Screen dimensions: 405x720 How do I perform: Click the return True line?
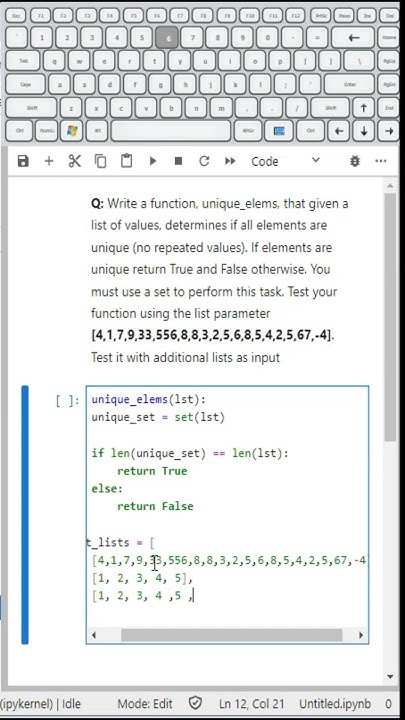point(152,471)
